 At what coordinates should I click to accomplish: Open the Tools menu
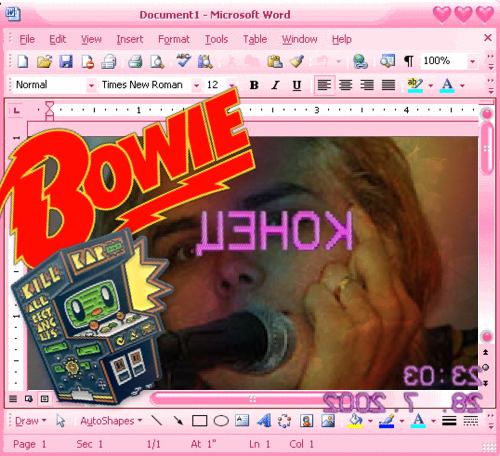click(216, 39)
